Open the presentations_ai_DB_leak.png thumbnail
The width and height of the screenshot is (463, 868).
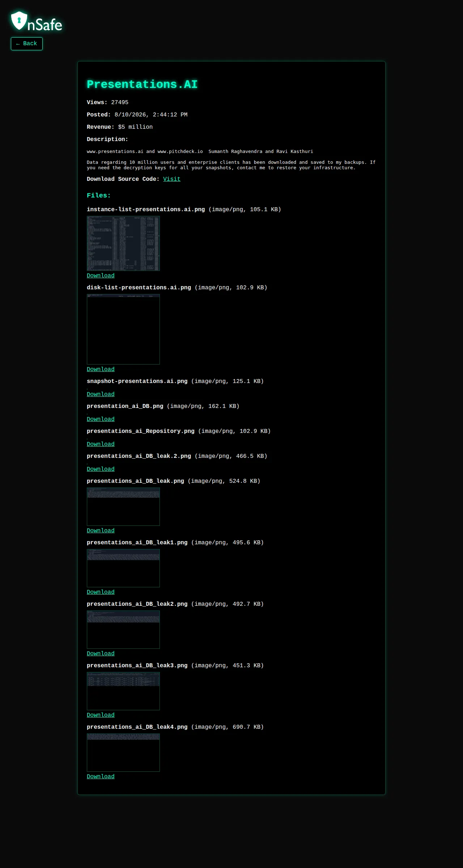123,507
